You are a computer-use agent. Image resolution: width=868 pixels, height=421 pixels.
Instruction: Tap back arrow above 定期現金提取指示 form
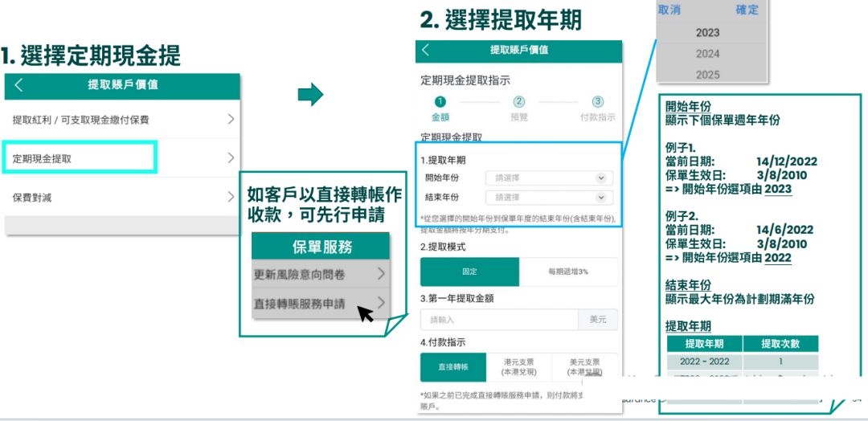click(426, 50)
